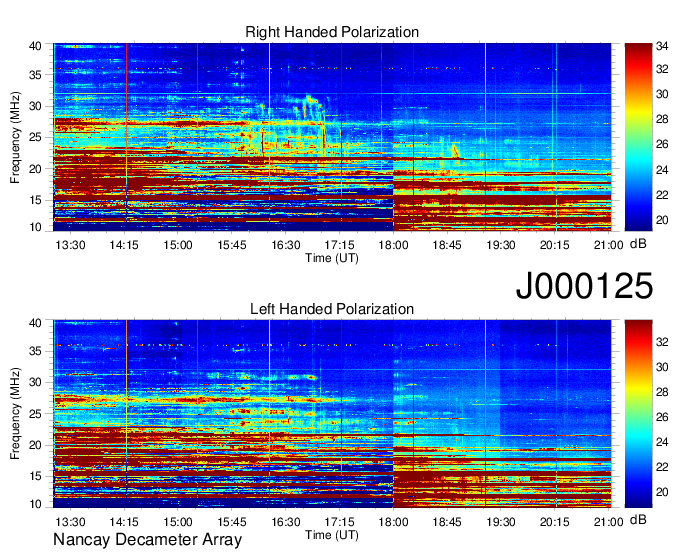
Task: Click the 15 MHz tick on the top plot
Action: coord(35,200)
